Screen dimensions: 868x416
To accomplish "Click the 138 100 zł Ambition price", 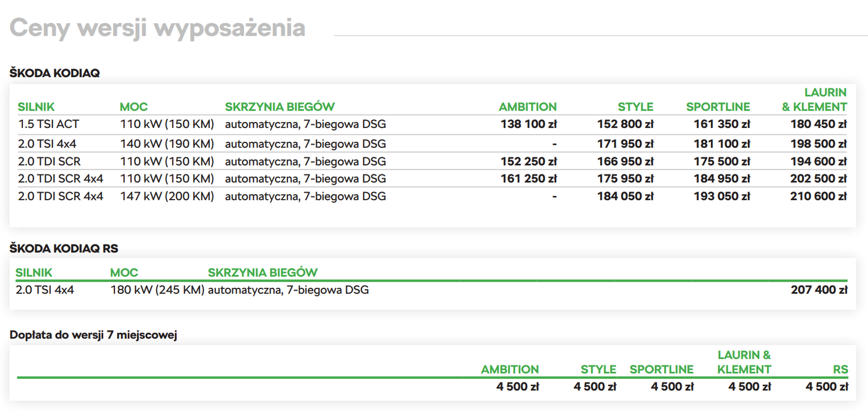I will click(x=528, y=124).
